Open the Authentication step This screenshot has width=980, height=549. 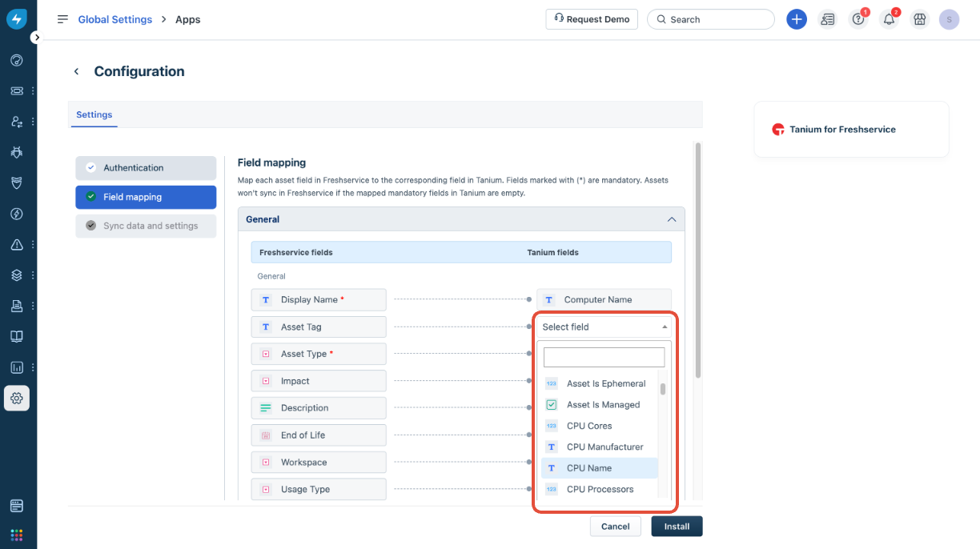146,168
